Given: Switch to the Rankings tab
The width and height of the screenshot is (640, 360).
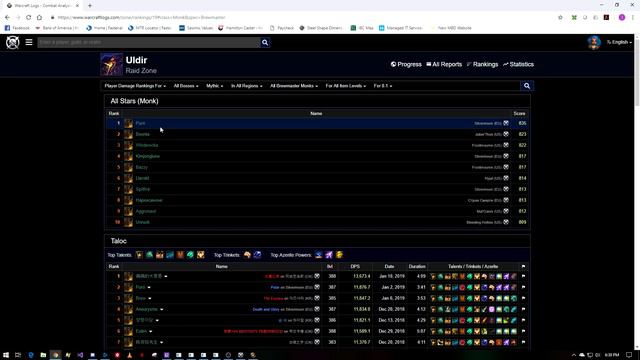Looking at the screenshot, I should (x=482, y=64).
